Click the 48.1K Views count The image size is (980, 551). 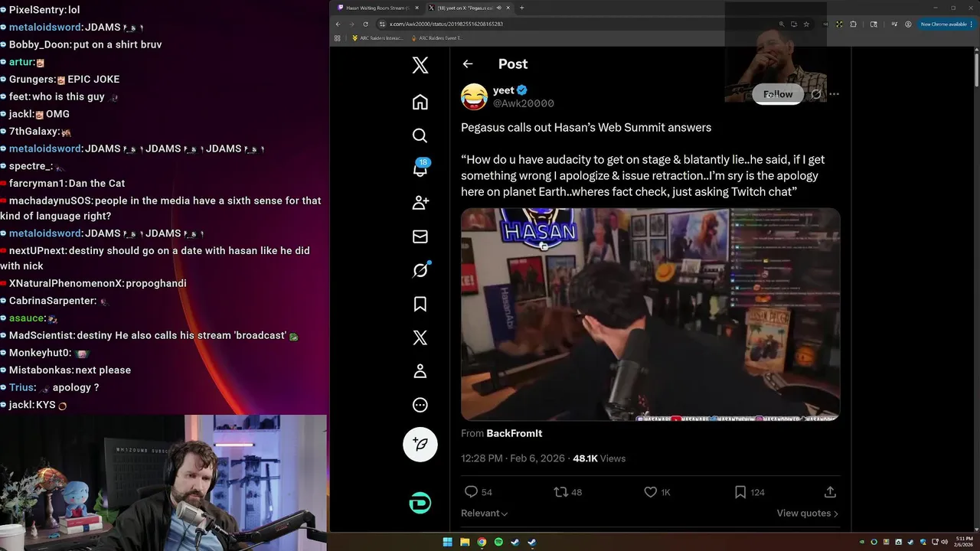point(599,458)
